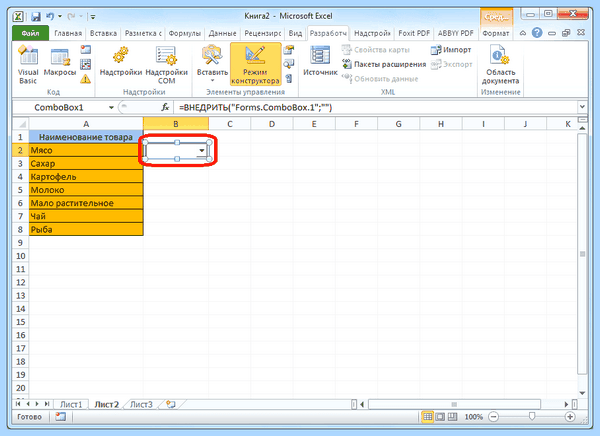
Task: Select row 10 header
Action: [x=21, y=256]
